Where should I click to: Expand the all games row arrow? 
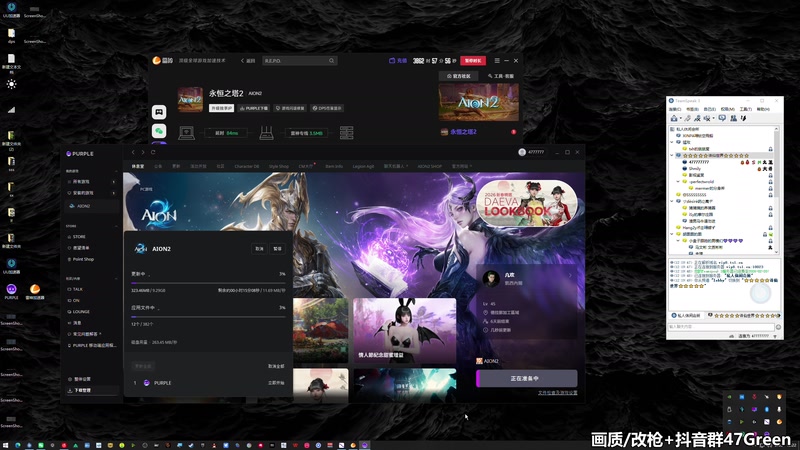pos(113,182)
